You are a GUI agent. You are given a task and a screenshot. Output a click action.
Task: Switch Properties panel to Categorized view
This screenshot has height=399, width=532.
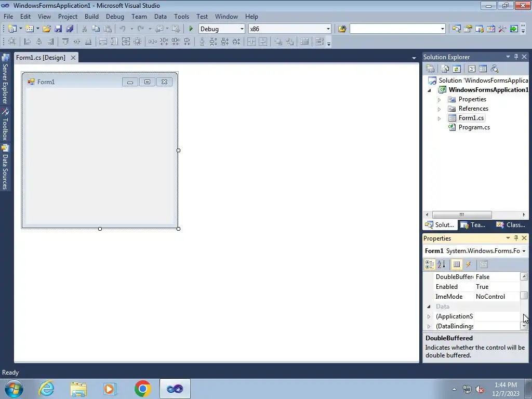click(x=430, y=264)
